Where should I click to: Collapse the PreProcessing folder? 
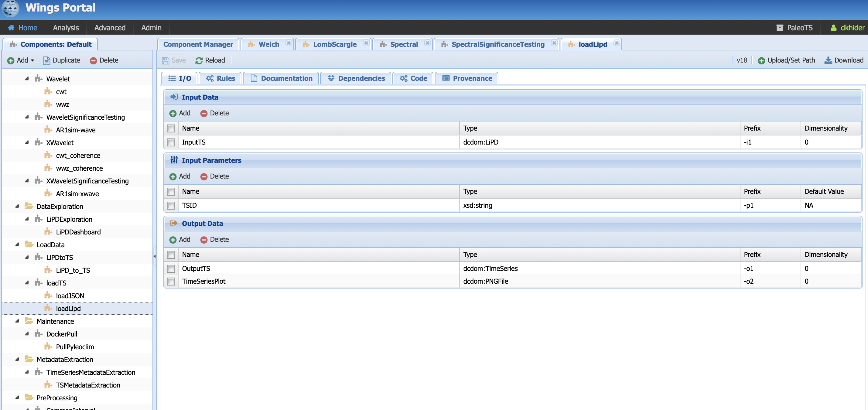(x=17, y=397)
